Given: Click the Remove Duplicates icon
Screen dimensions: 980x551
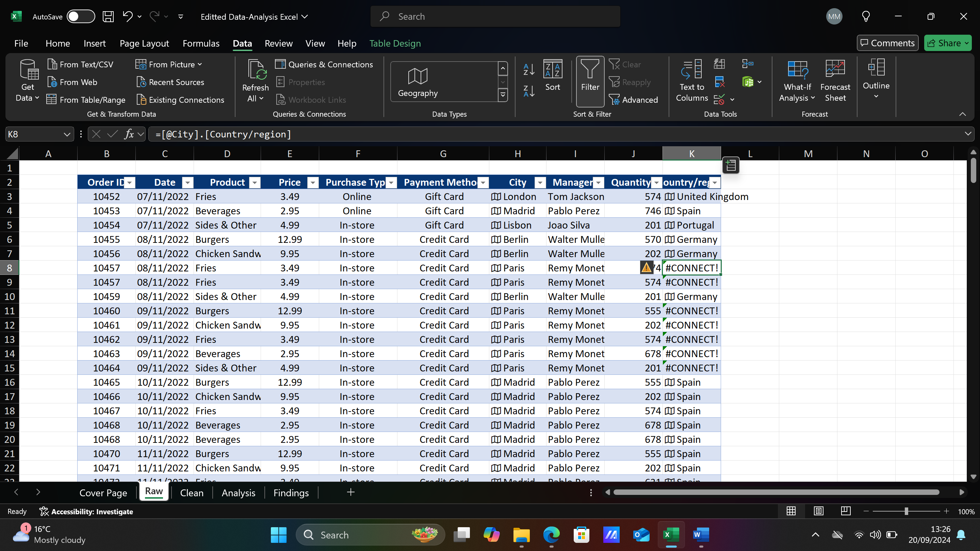Looking at the screenshot, I should 720,81.
